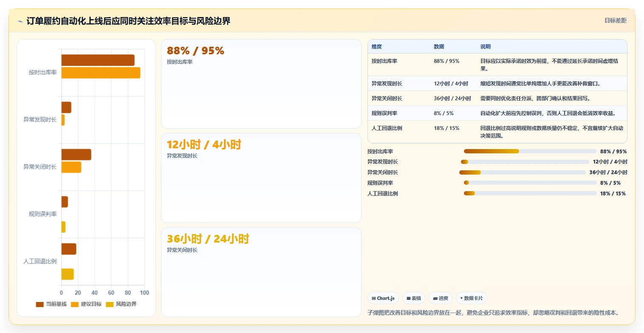Select the 数据卡片 chip
This screenshot has width=644, height=333.
(x=472, y=298)
